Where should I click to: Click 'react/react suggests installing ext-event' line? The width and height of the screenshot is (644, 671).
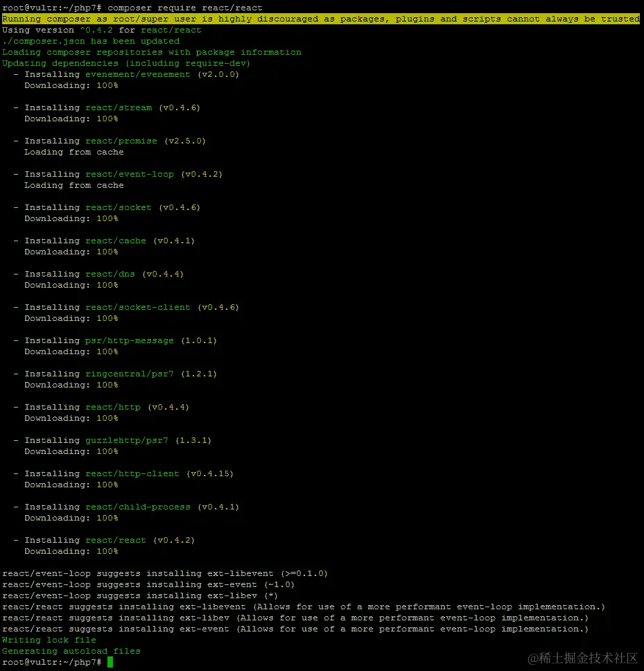(295, 629)
